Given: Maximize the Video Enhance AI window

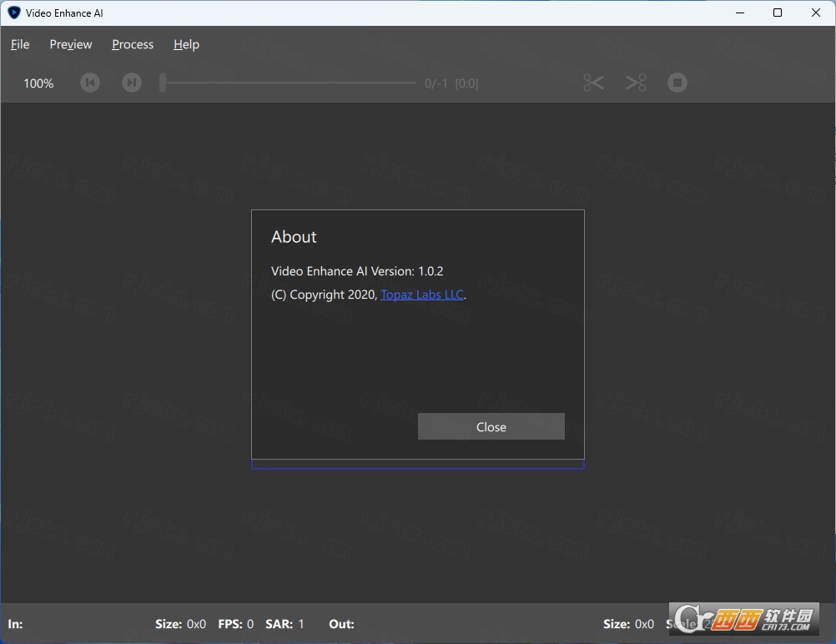Looking at the screenshot, I should 778,13.
